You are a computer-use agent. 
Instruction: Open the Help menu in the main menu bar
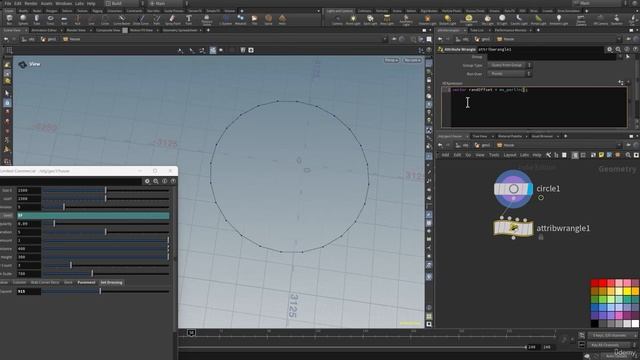click(x=91, y=3)
